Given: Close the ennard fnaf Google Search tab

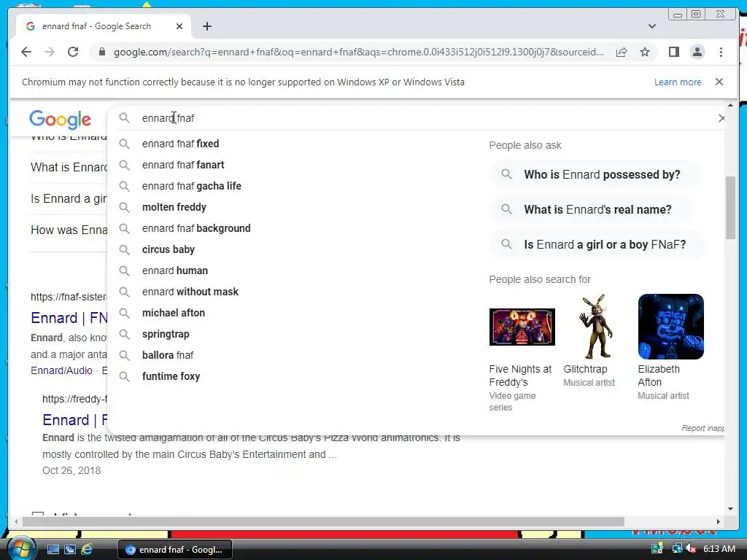Looking at the screenshot, I should tap(179, 26).
